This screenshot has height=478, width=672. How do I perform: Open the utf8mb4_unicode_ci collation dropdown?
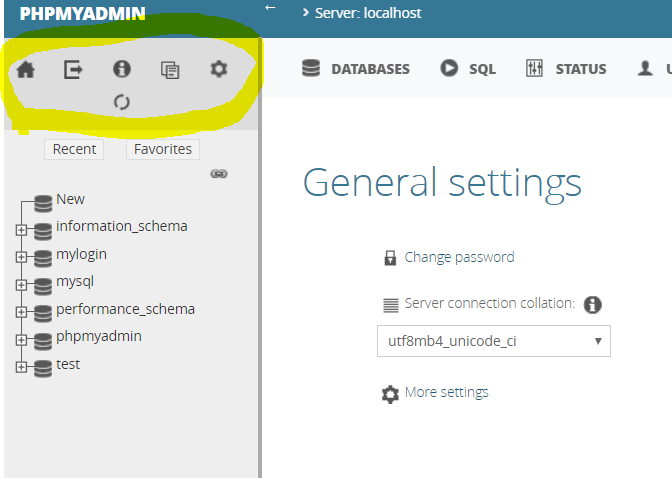click(494, 341)
